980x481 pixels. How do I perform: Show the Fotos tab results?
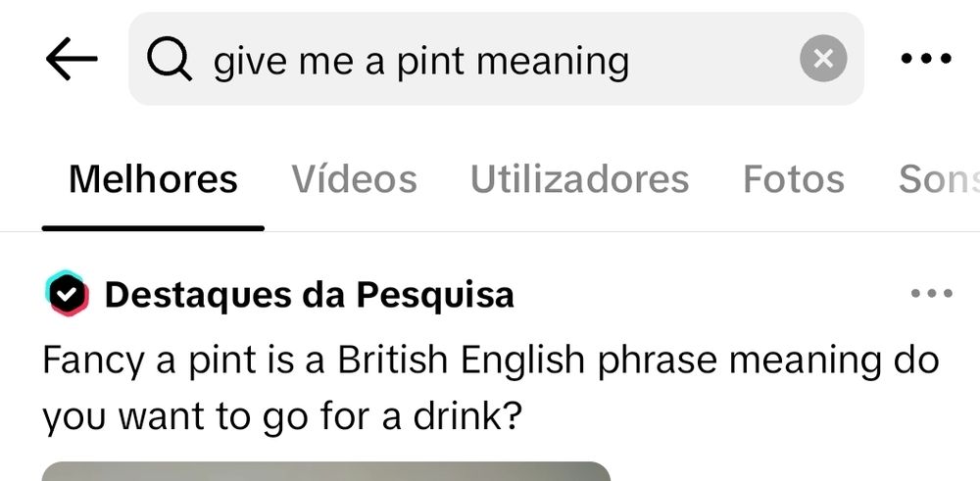[793, 180]
